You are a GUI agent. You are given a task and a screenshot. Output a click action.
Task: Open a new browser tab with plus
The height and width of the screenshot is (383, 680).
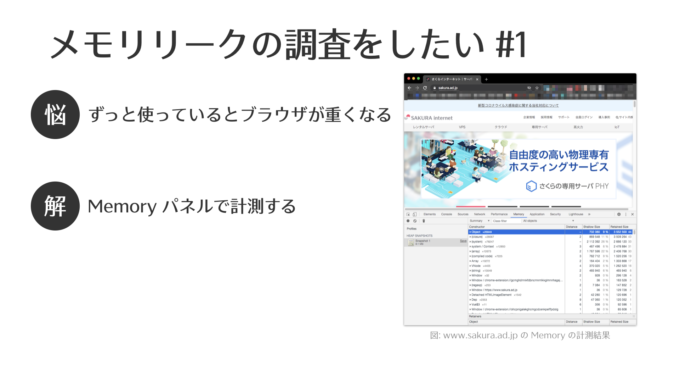(x=486, y=79)
